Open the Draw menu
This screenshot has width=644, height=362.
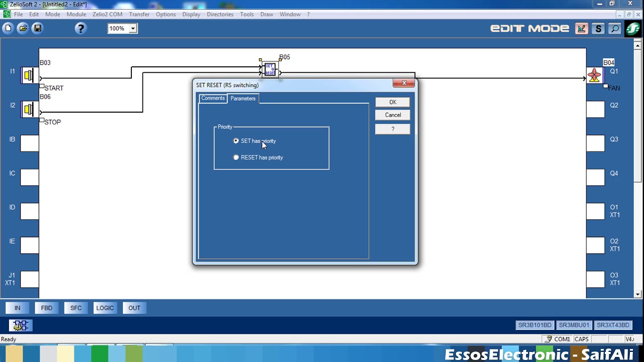pyautogui.click(x=267, y=14)
